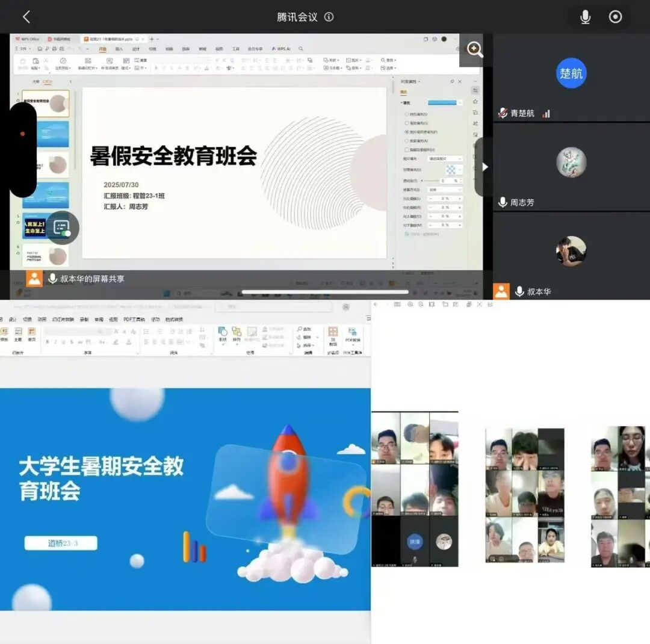Open the 开始 ribbon tab
Image resolution: width=650 pixels, height=644 pixels.
102,49
